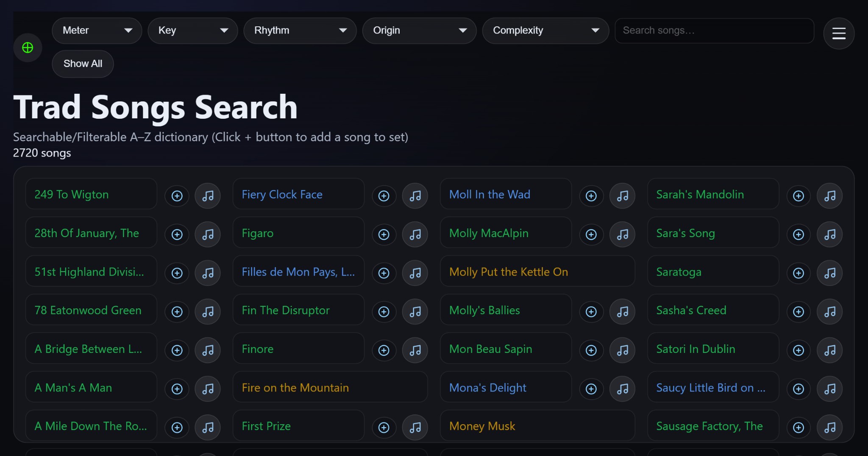
Task: Open the Key filter dropdown
Action: click(x=192, y=30)
